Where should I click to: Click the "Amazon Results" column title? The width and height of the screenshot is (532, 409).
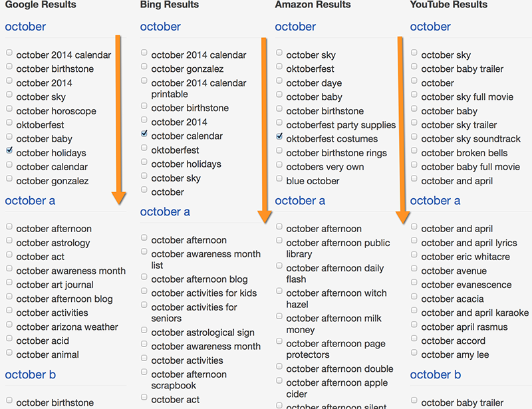point(313,5)
